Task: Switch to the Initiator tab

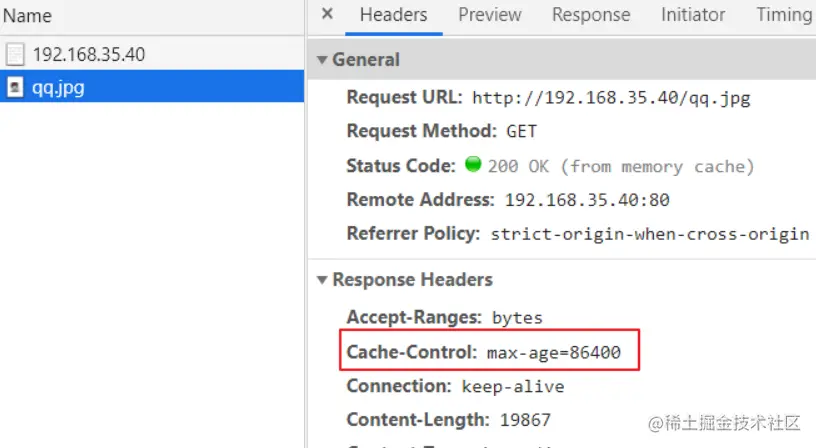Action: pyautogui.click(x=693, y=15)
